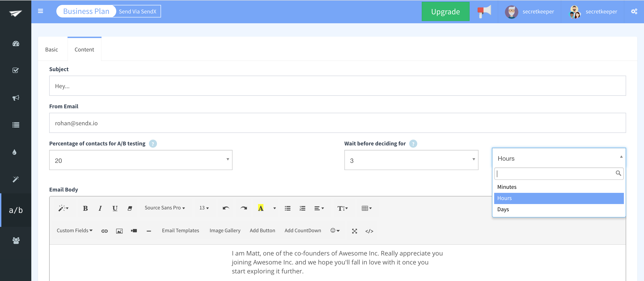644x281 pixels.
Task: Click the redo arrow in editor
Action: coord(244,208)
